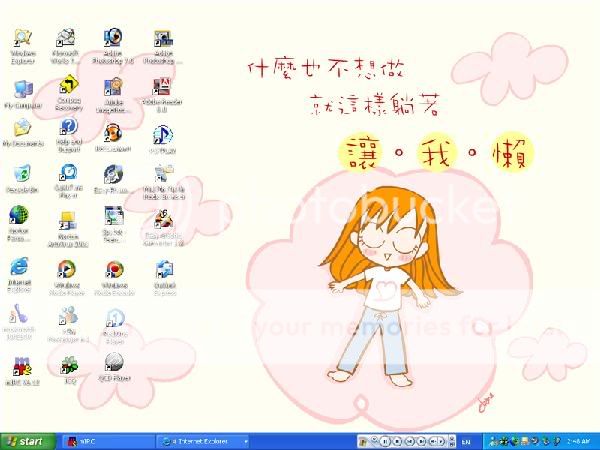Open the Microsoft Works shortcut

pyautogui.click(x=68, y=40)
